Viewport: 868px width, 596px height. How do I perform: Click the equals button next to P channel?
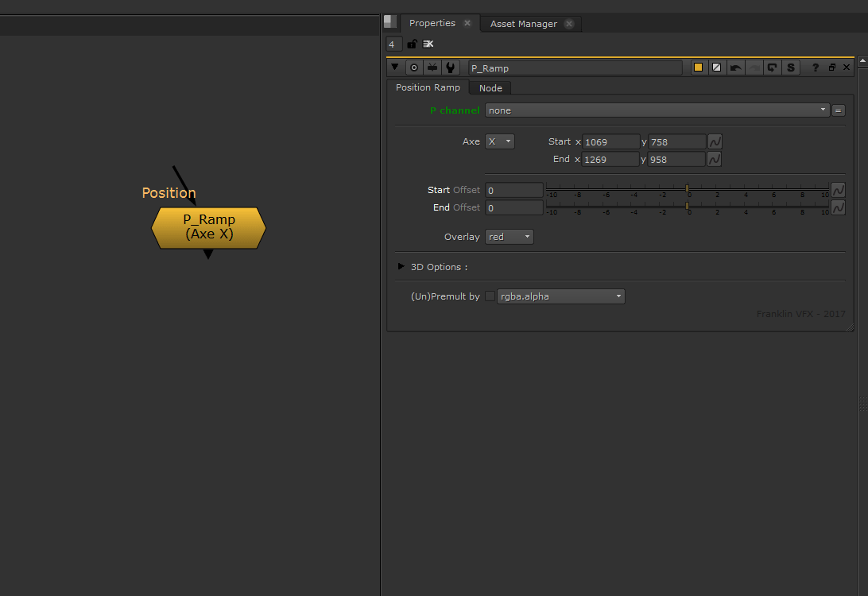tap(838, 110)
